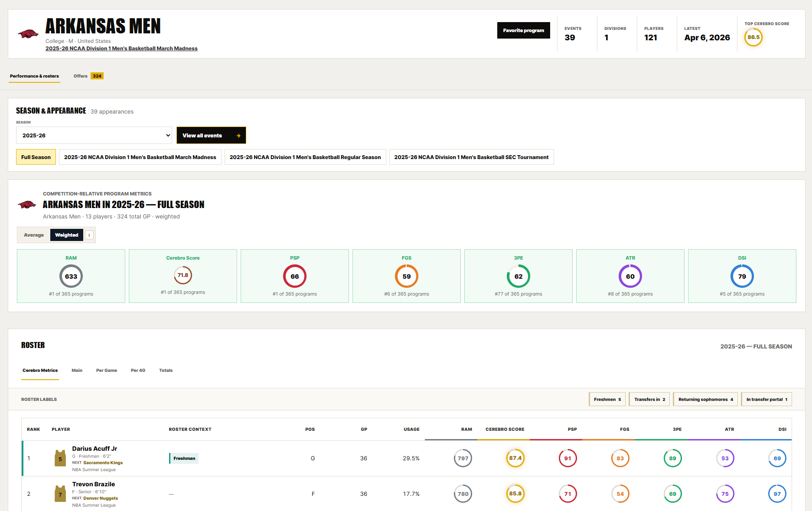Select the Full Season filter chip
This screenshot has width=812, height=511.
36,157
